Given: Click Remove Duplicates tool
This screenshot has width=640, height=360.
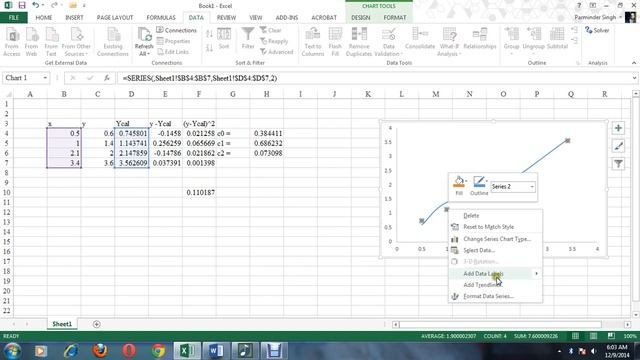Looking at the screenshot, I should coord(359,42).
